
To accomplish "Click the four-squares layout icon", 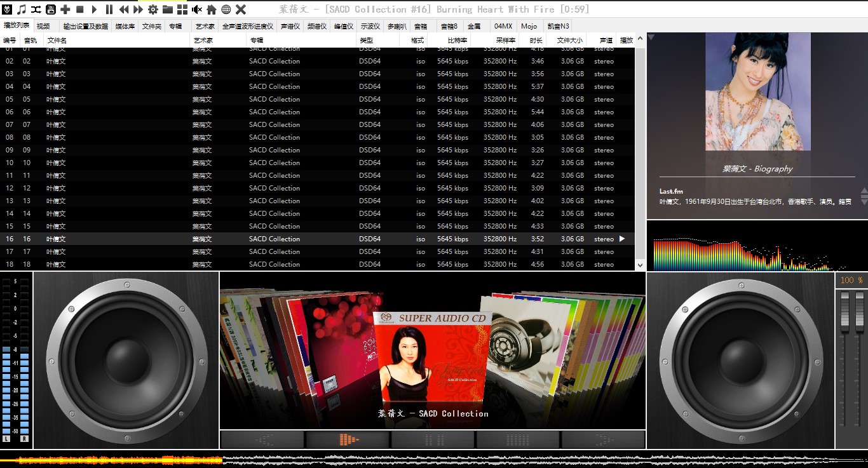I will point(182,9).
